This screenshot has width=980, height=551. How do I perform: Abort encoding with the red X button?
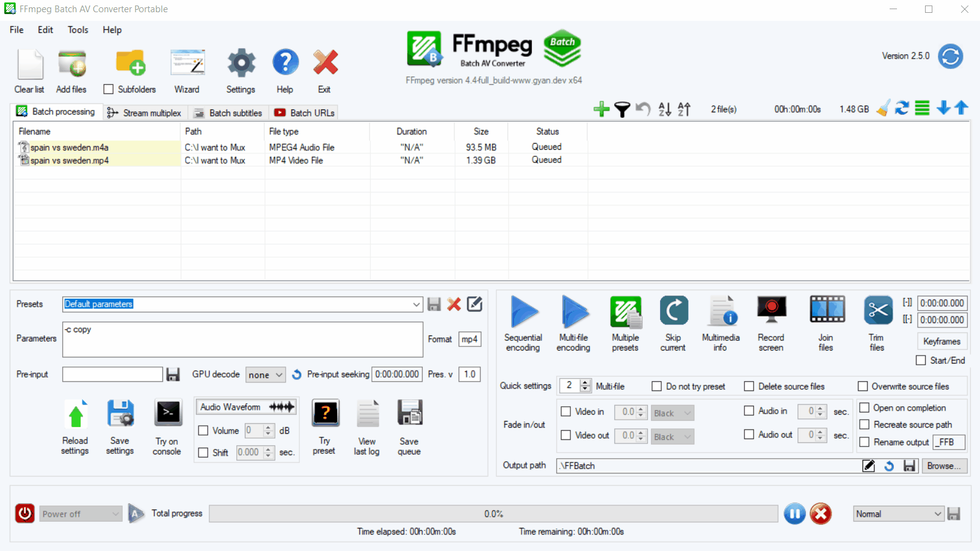(821, 514)
